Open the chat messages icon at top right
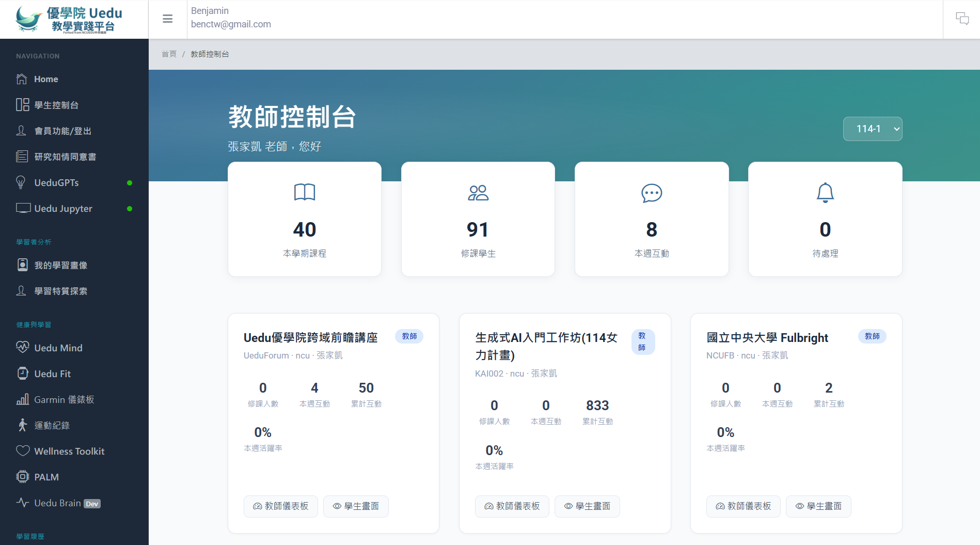The height and width of the screenshot is (545, 980). point(962,19)
